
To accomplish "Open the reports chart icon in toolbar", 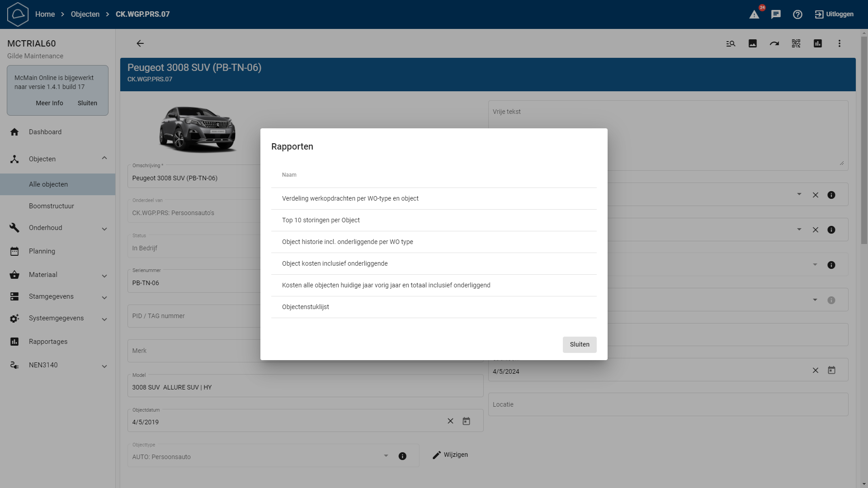I will [x=818, y=43].
